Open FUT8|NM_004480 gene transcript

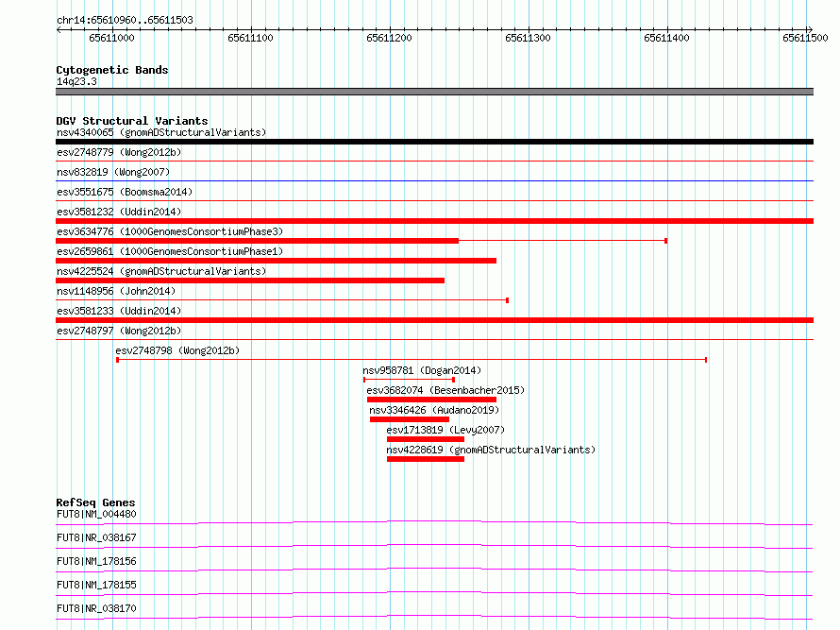point(96,514)
